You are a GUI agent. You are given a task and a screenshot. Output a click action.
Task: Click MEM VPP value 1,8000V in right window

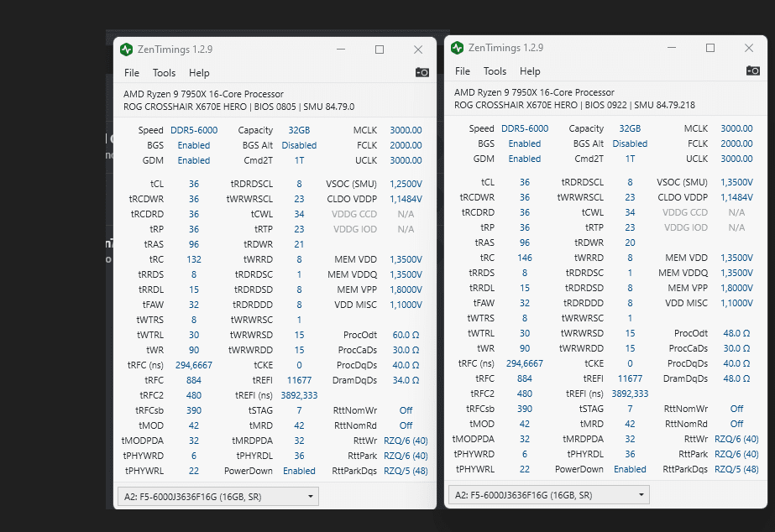(x=736, y=288)
